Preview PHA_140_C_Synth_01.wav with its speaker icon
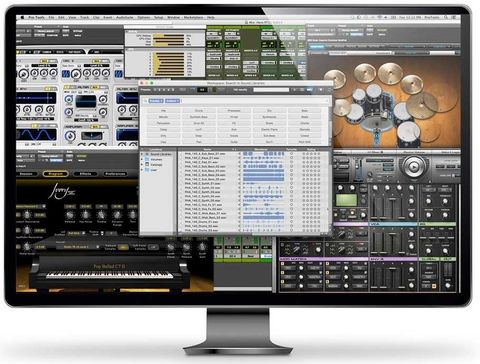Screen dimensions: 480x364 (x=239, y=184)
